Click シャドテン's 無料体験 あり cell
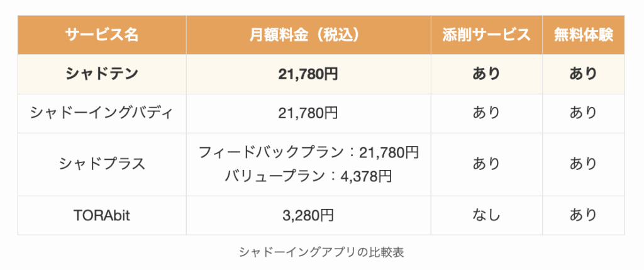Screen dimensions: 644x270 click(583, 74)
